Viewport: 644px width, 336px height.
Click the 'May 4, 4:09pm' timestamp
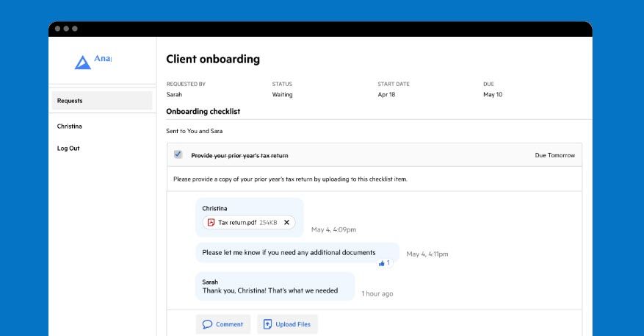333,229
